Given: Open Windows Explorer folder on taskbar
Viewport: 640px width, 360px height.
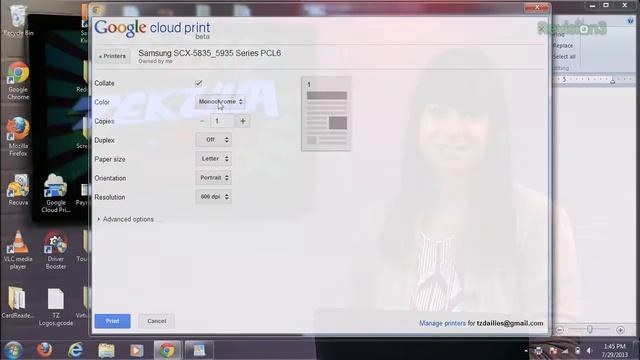Looking at the screenshot, I should pyautogui.click(x=106, y=350).
